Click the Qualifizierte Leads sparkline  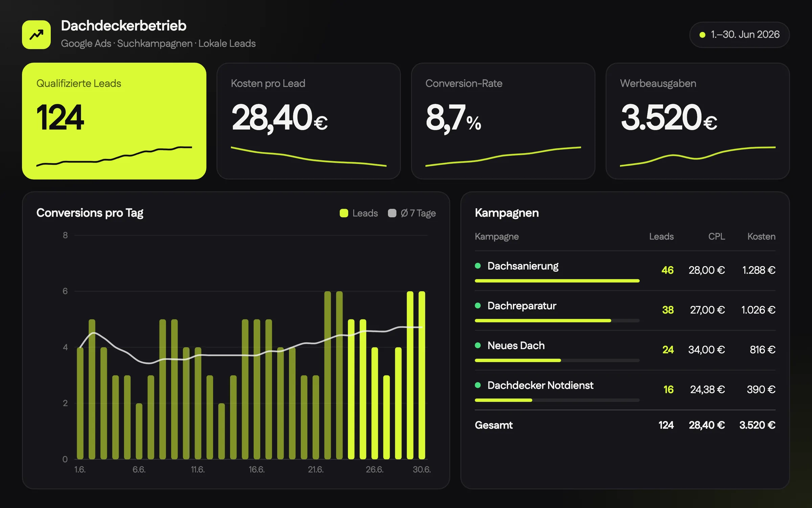[114, 156]
